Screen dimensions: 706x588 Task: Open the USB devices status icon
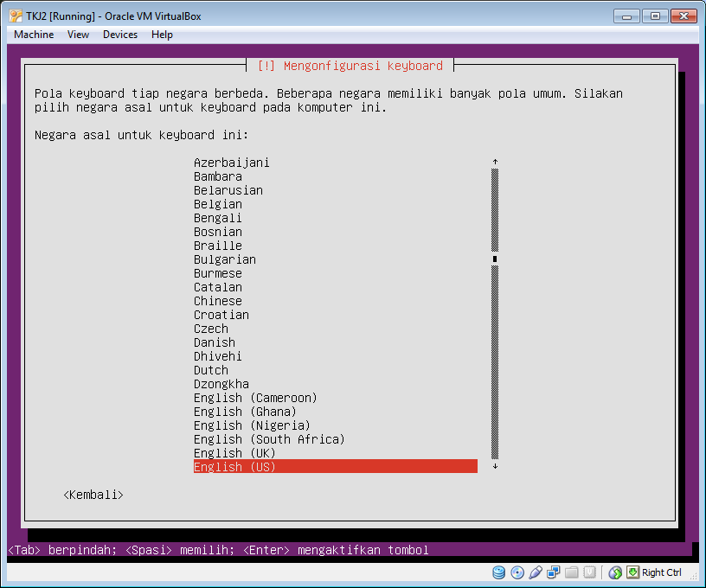(536, 572)
